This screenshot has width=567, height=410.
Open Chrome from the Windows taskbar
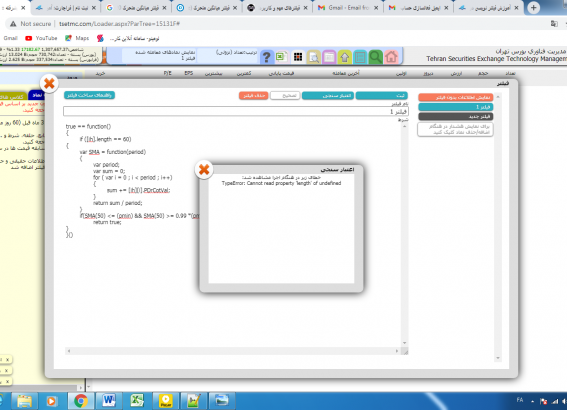click(x=81, y=401)
